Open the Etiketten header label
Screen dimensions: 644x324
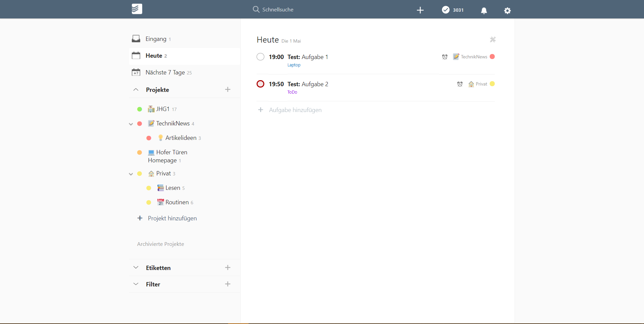158,268
